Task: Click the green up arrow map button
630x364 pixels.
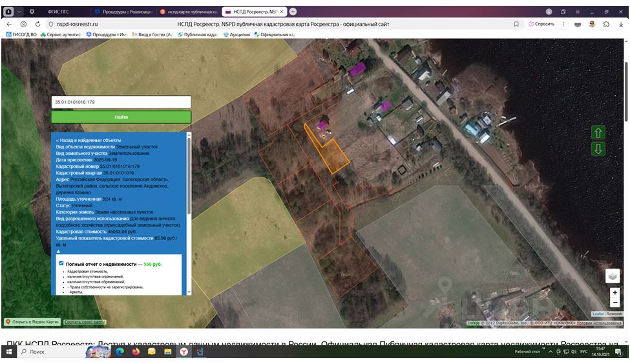Action: (x=598, y=133)
